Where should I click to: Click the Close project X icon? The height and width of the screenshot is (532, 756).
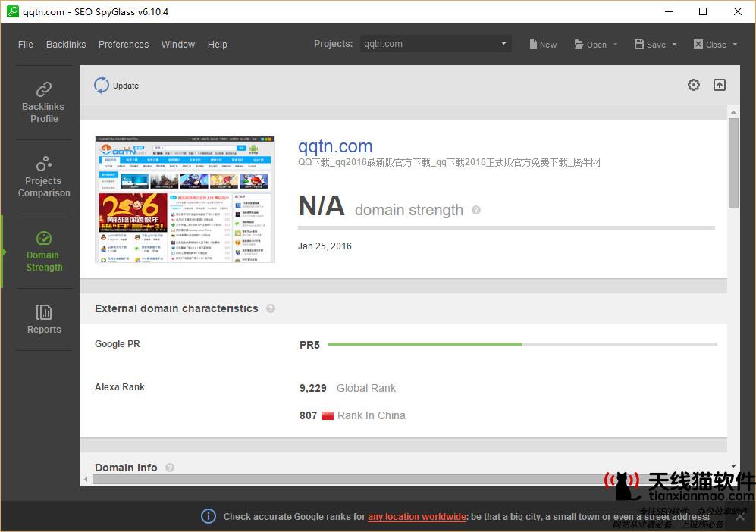pos(698,44)
